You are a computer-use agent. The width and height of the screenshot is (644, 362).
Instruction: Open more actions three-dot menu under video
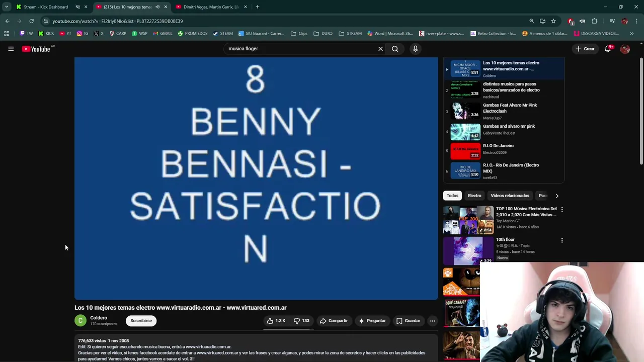(x=432, y=321)
